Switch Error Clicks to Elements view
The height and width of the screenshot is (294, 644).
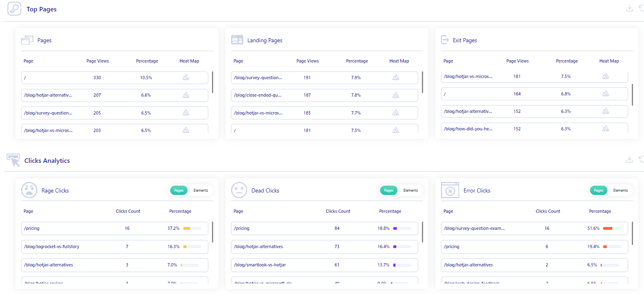620,190
